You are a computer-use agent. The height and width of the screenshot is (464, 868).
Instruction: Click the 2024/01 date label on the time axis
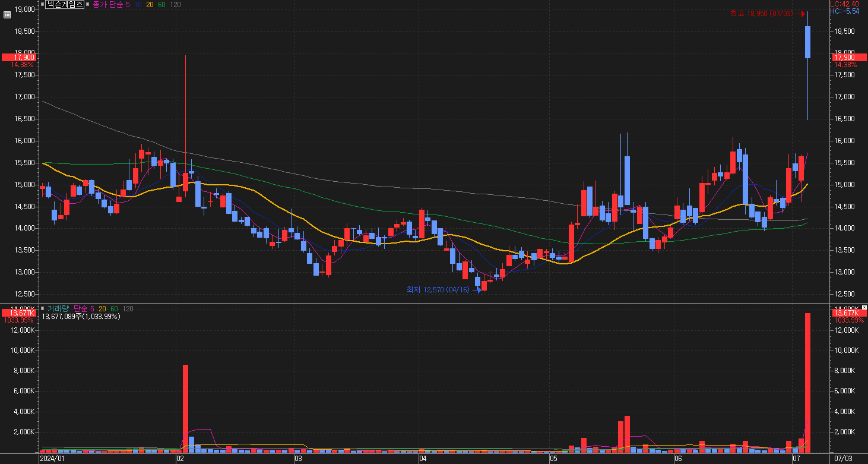point(52,459)
